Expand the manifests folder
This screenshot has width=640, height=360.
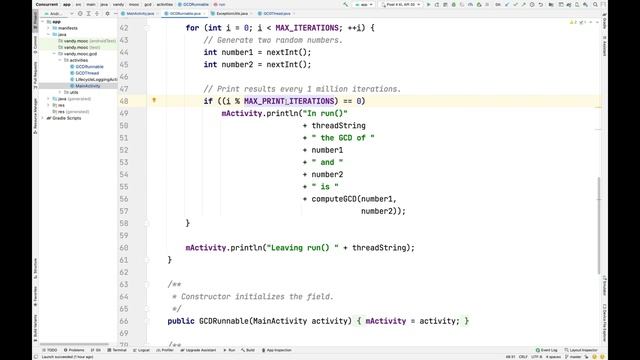49,28
